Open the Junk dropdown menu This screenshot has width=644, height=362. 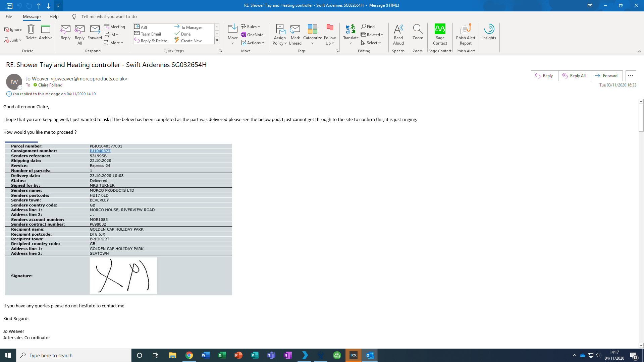(13, 40)
